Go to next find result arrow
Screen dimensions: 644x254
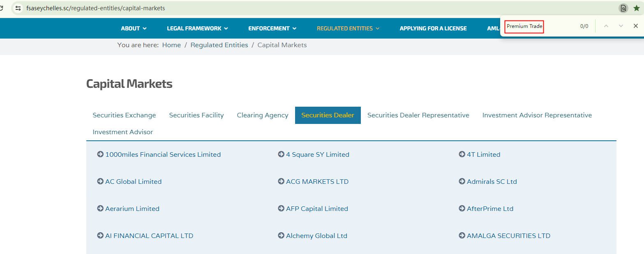(x=621, y=26)
